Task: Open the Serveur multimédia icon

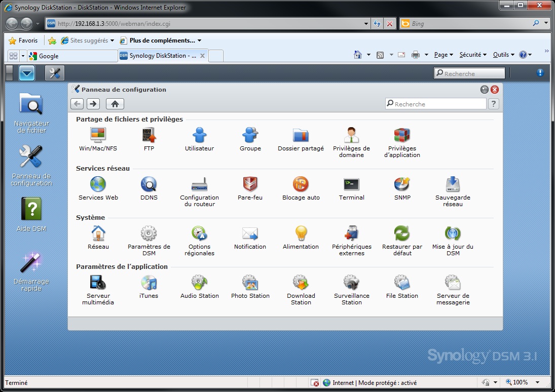Action: pos(98,282)
